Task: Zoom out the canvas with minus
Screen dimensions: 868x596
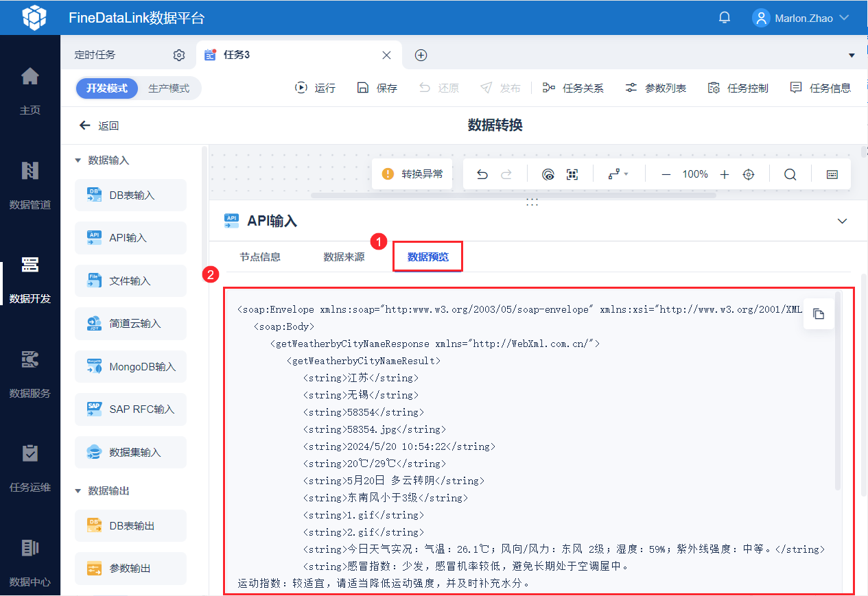Action: point(666,174)
